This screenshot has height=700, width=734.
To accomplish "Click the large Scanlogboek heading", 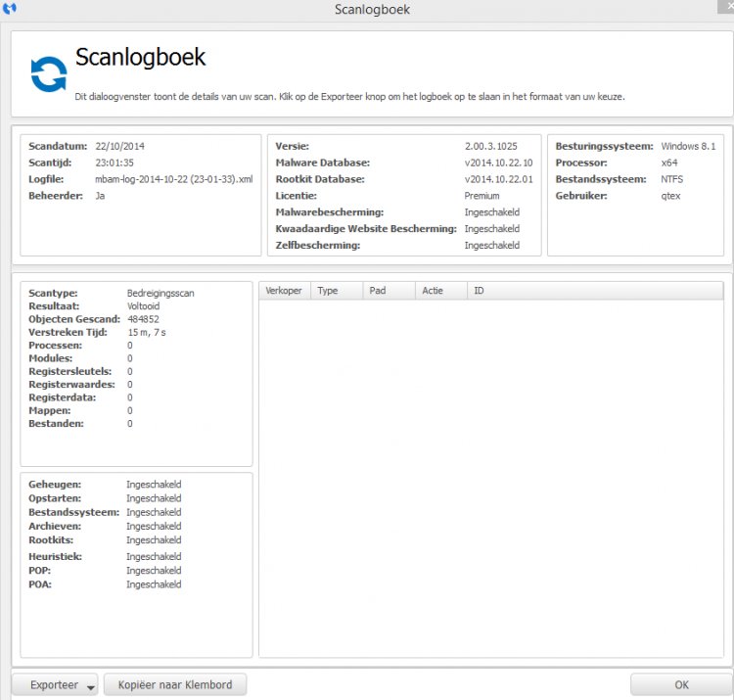I will tap(140, 57).
